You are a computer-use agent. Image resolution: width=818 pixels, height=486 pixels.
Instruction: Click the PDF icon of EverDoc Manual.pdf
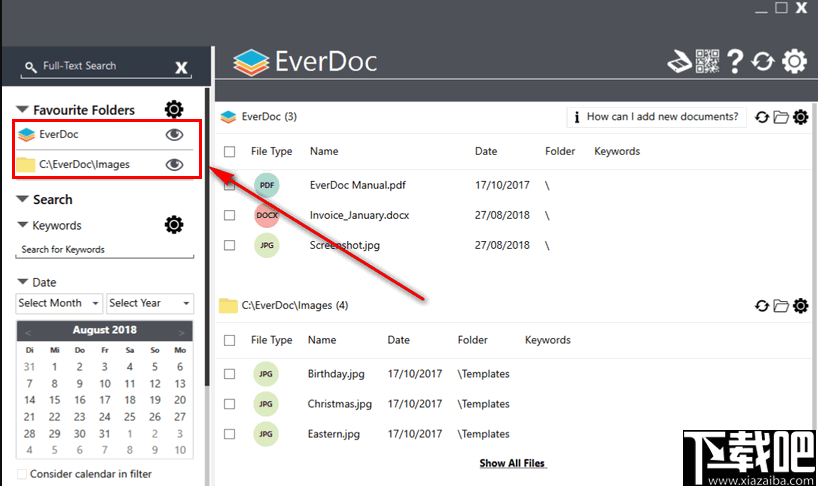point(267,185)
